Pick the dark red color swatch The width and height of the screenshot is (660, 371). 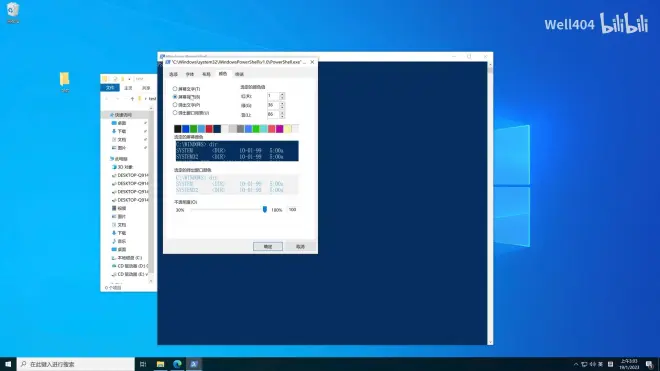[209, 129]
